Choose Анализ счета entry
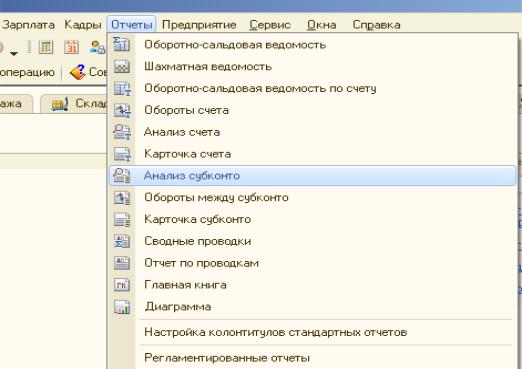The height and width of the screenshot is (369, 522). coord(313,132)
